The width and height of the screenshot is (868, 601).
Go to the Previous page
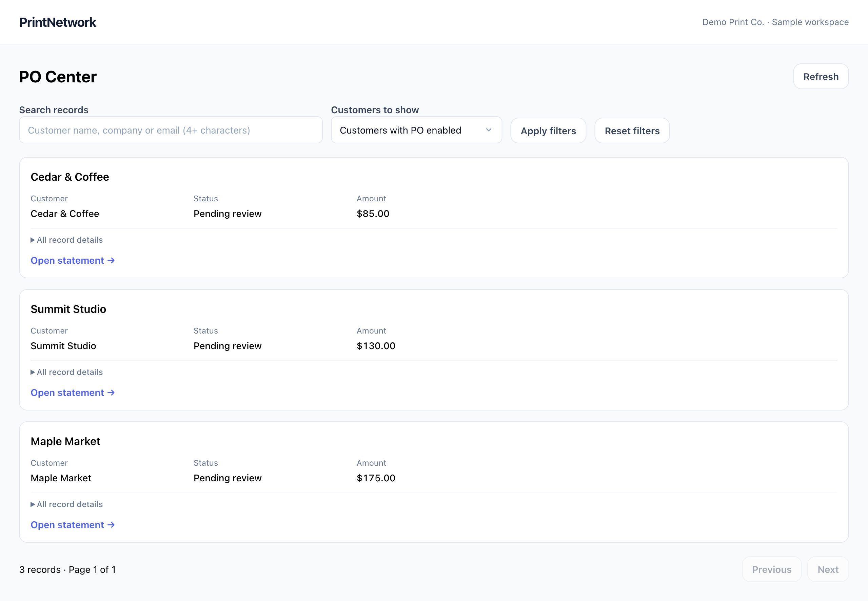772,569
